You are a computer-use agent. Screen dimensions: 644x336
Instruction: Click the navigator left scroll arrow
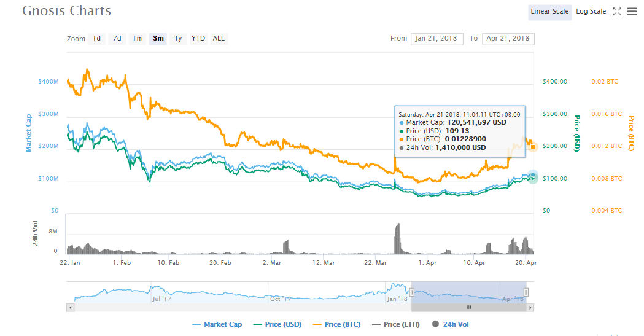tap(71, 307)
